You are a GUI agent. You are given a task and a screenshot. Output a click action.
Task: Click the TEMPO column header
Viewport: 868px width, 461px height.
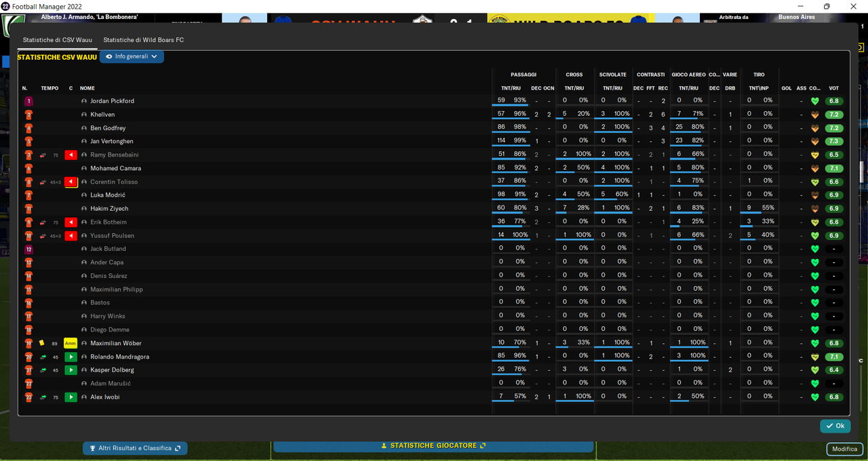point(50,88)
